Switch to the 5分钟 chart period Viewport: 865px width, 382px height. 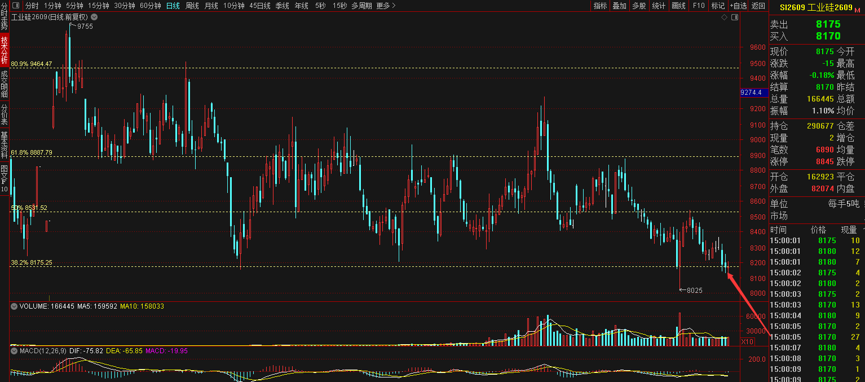[x=74, y=6]
